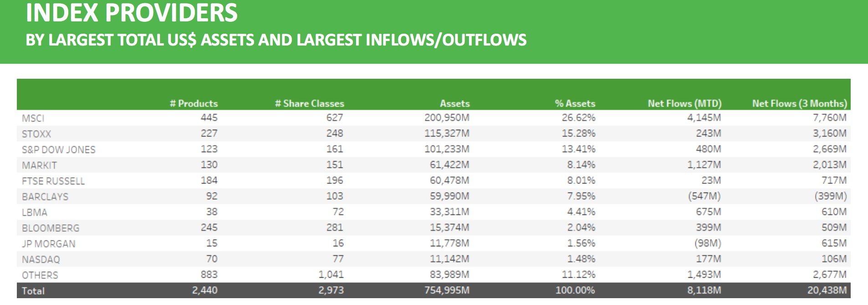This screenshot has height=305, width=868.
Task: Select the OTHERS row label
Action: 40,275
